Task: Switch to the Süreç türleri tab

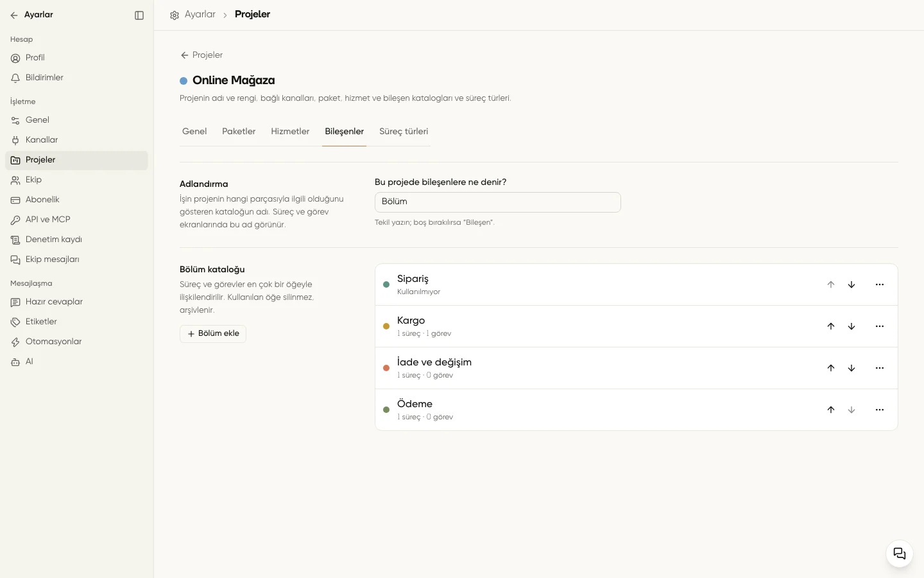Action: (x=404, y=132)
